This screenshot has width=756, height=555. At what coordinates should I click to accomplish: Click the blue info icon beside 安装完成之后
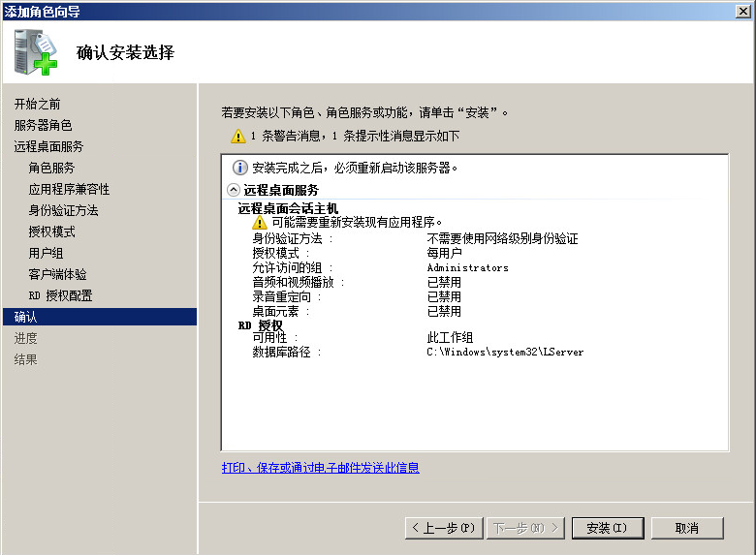[x=240, y=168]
